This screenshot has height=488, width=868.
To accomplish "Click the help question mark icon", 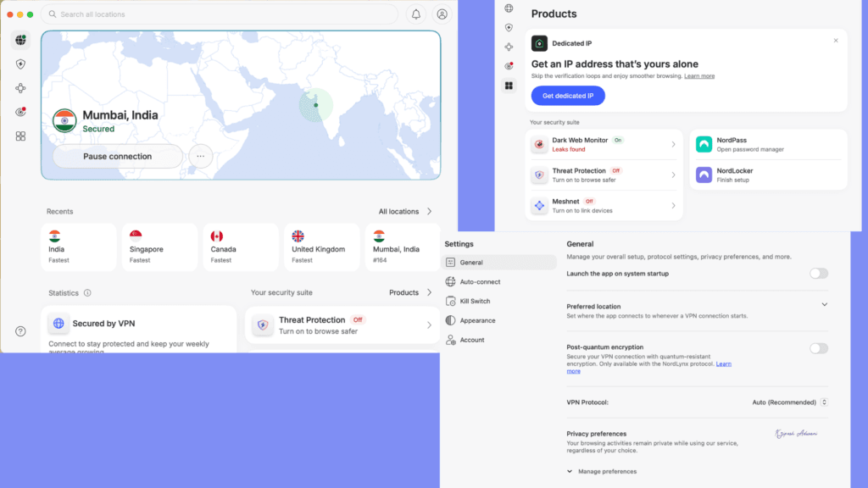I will 20,331.
